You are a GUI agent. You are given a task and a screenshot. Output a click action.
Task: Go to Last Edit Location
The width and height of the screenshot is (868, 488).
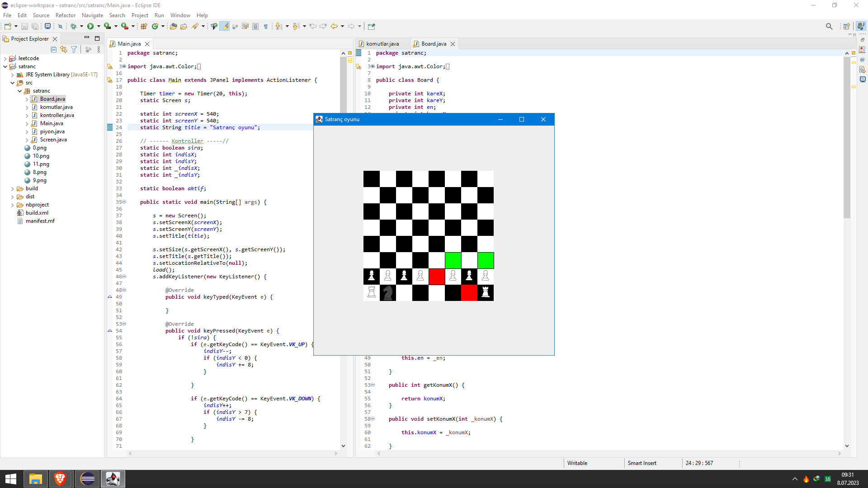tap(313, 26)
